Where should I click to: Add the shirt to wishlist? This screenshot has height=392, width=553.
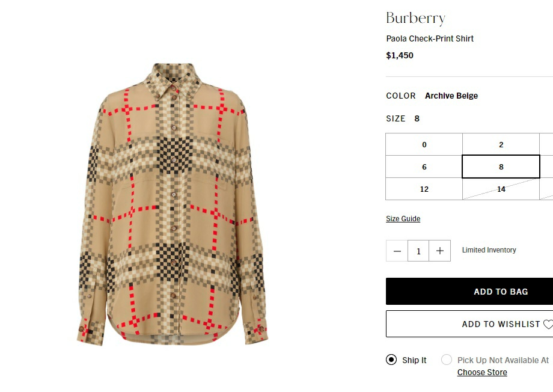point(469,324)
